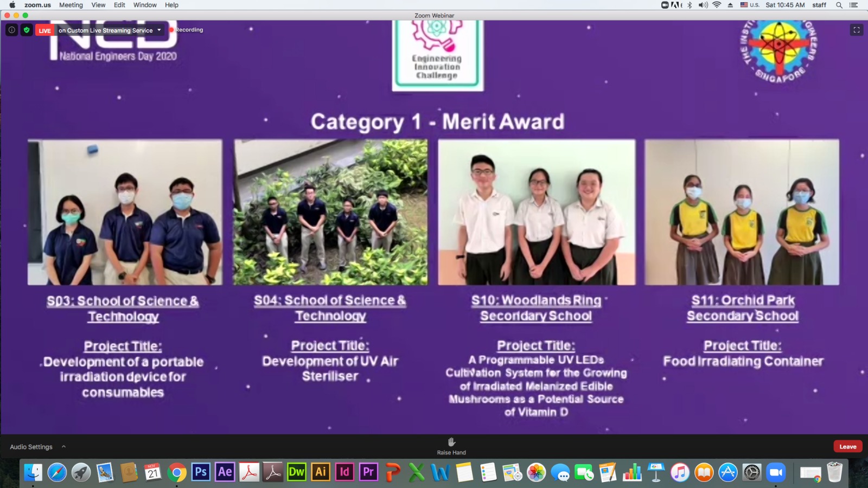868x488 pixels.
Task: Open Notes from the dock
Action: pyautogui.click(x=464, y=472)
